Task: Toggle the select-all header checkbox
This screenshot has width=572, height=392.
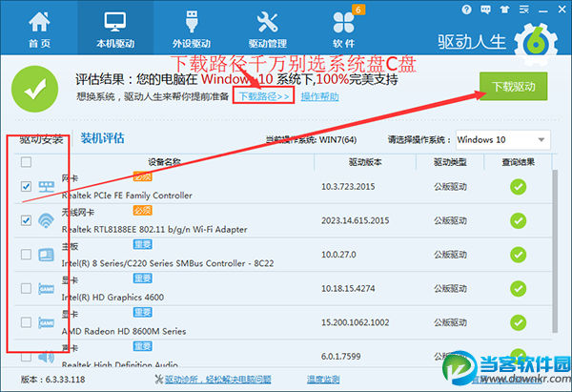Action: click(x=26, y=162)
